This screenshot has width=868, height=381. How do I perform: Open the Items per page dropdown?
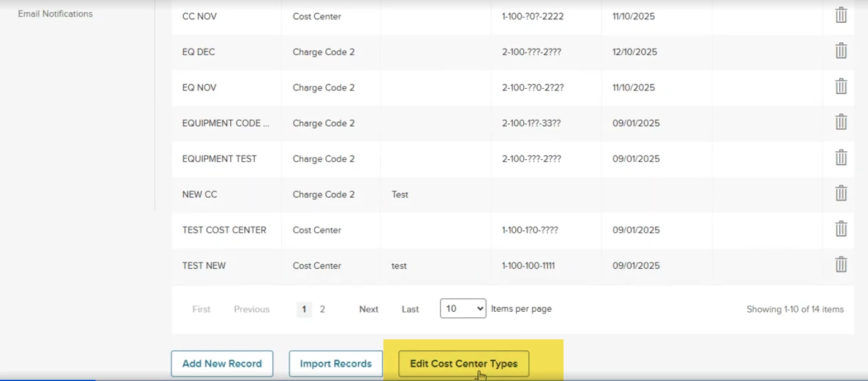tap(463, 309)
